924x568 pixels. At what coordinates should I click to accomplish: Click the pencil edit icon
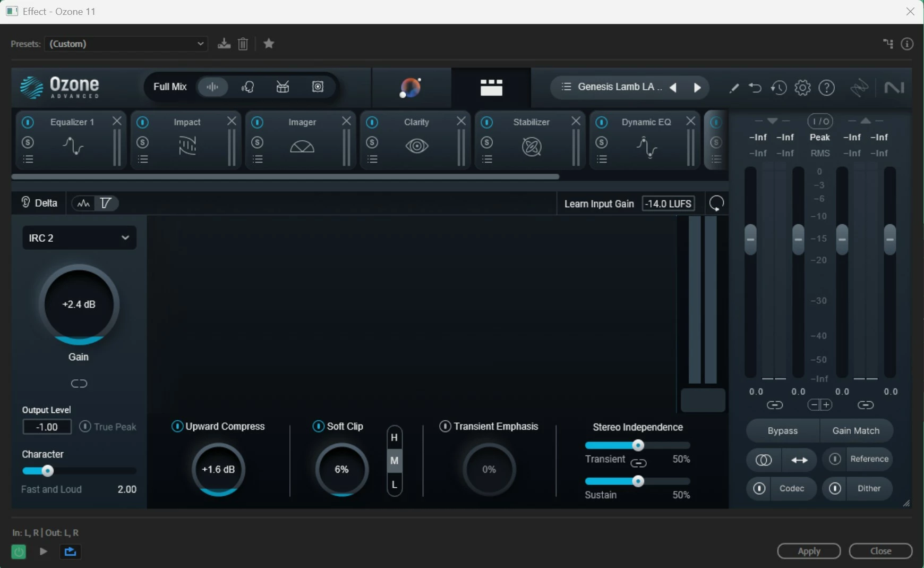tap(734, 88)
